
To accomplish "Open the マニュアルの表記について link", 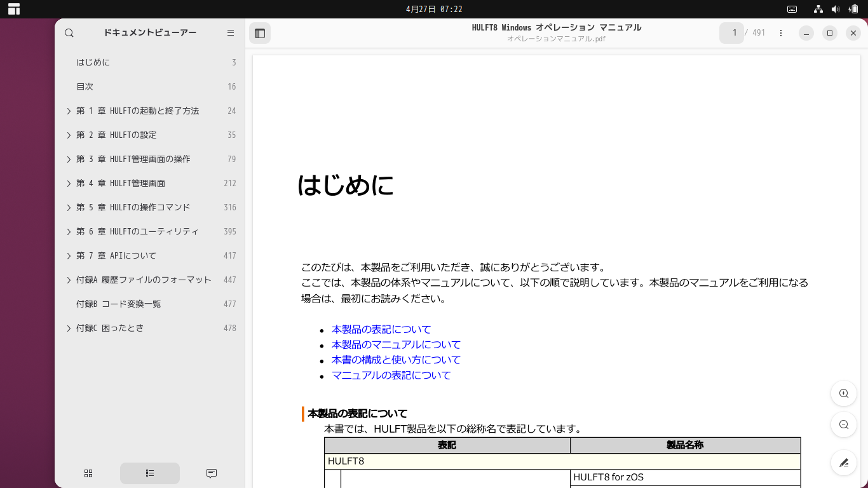I will (390, 375).
